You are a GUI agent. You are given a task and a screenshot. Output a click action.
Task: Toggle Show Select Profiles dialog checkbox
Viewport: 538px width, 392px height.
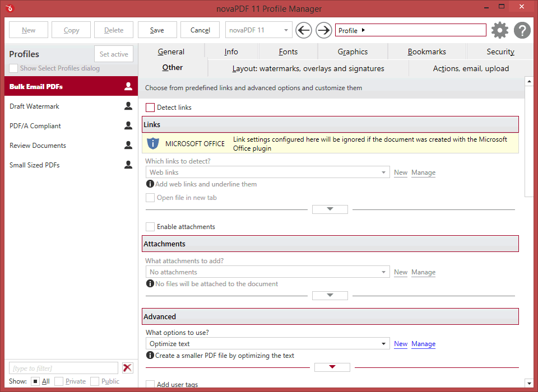click(13, 68)
